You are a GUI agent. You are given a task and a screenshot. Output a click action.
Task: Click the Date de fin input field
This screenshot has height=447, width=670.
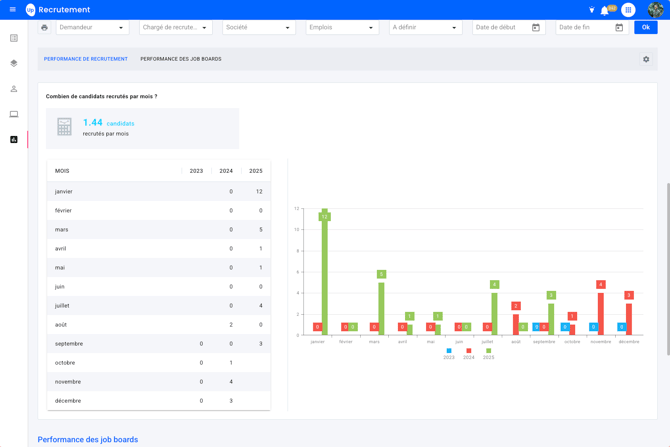[583, 28]
